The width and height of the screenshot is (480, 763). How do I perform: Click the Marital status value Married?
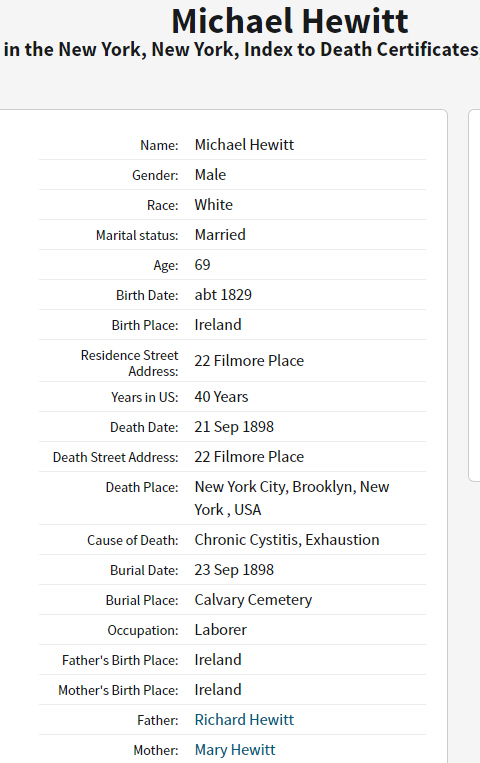(x=220, y=235)
